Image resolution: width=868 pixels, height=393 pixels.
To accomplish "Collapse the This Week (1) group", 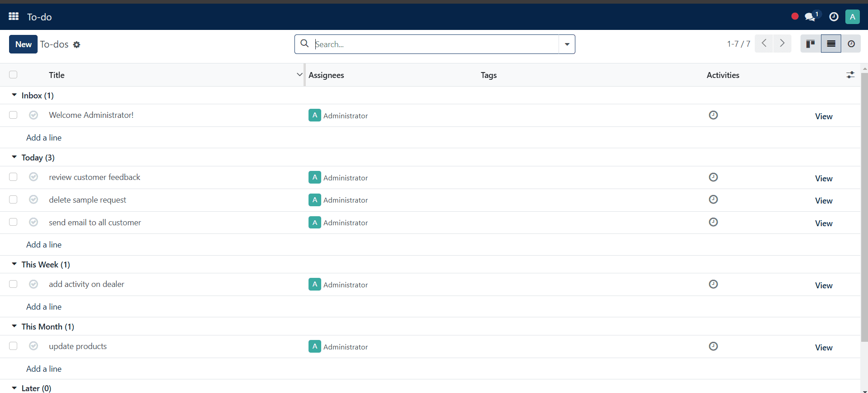I will (14, 264).
